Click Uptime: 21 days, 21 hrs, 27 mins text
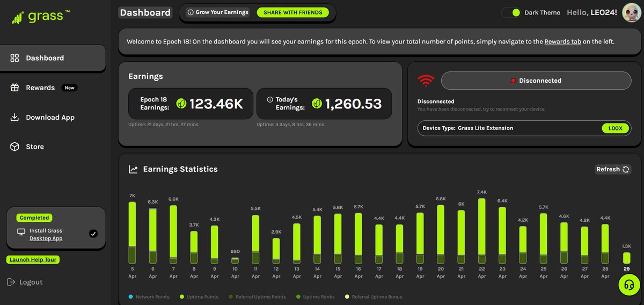This screenshot has height=305, width=644. 163,125
